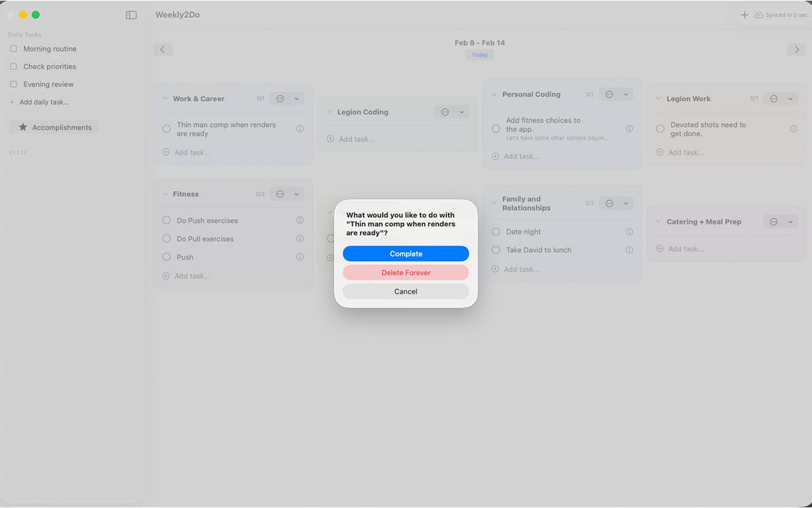Open info for Take David to lunch
This screenshot has width=812, height=508.
pos(629,250)
